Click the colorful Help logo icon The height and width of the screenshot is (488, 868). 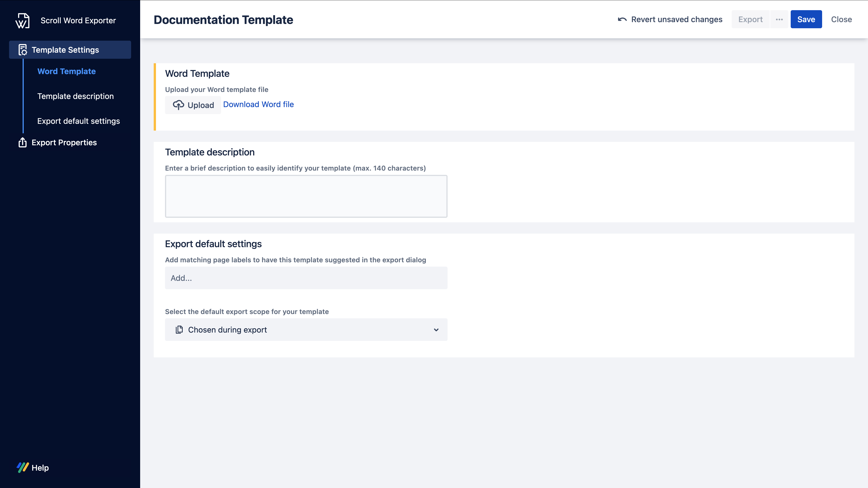23,467
